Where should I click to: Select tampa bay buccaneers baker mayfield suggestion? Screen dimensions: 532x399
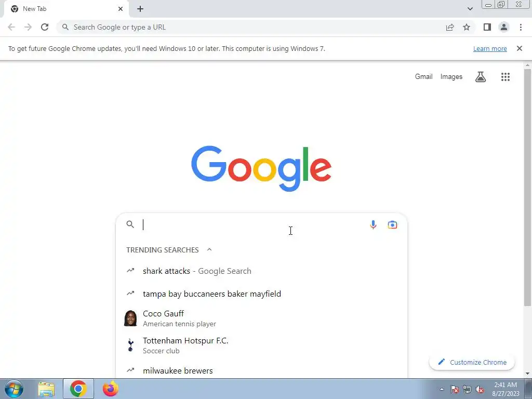point(261,294)
